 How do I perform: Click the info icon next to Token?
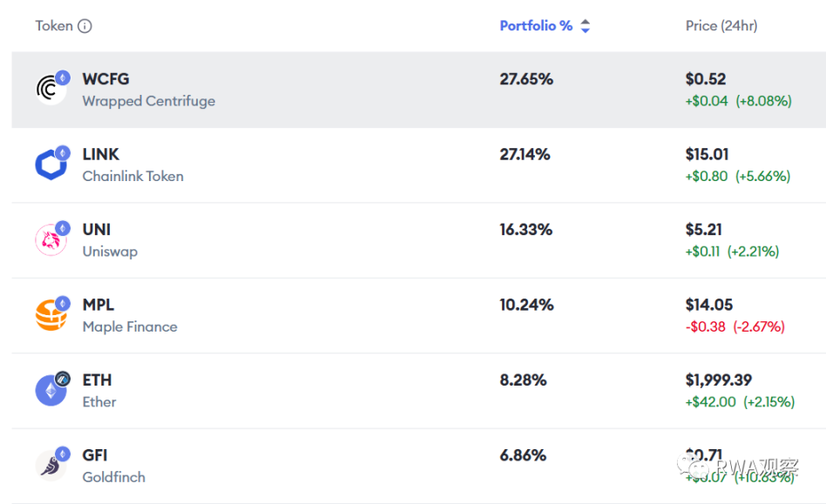point(85,26)
